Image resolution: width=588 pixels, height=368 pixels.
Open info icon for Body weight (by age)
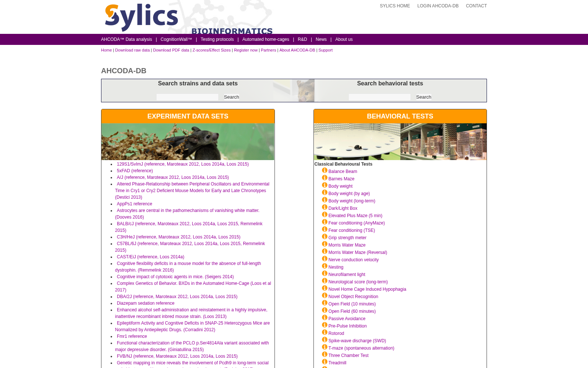click(325, 192)
